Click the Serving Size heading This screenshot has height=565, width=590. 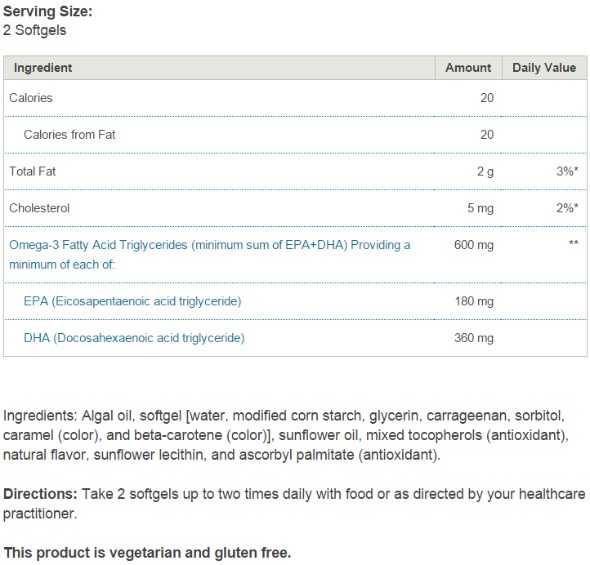pos(48,11)
